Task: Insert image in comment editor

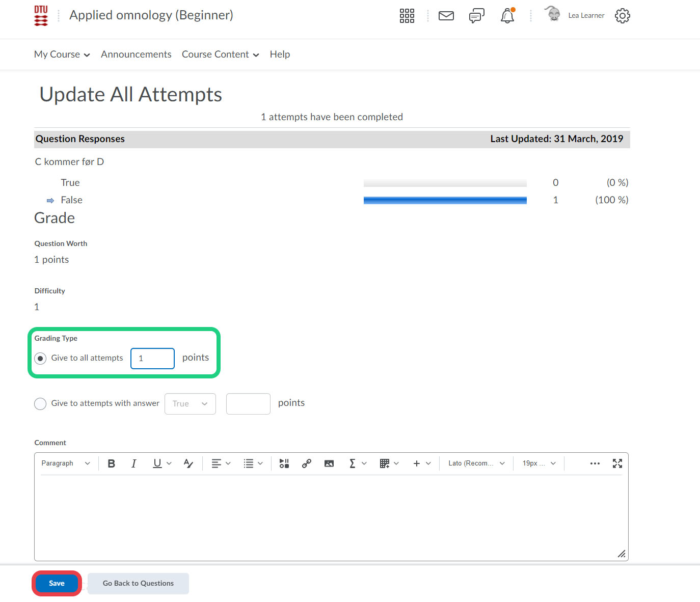Action: tap(329, 463)
